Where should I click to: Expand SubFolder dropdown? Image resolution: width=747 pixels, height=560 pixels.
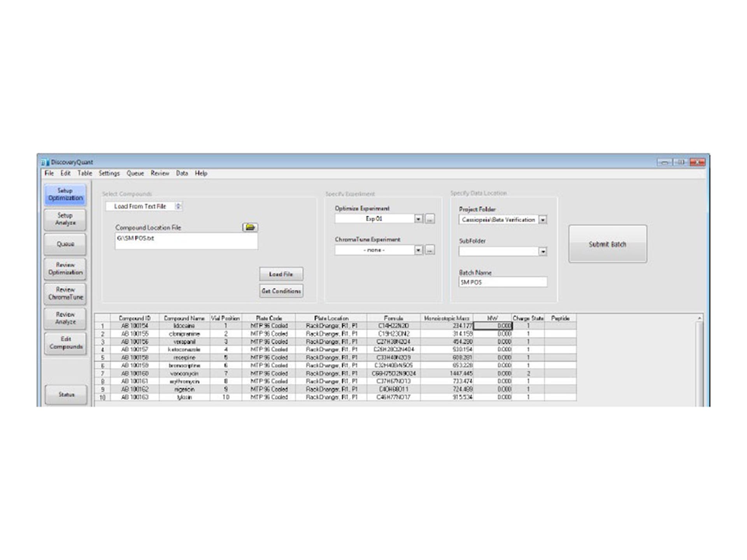tap(542, 252)
